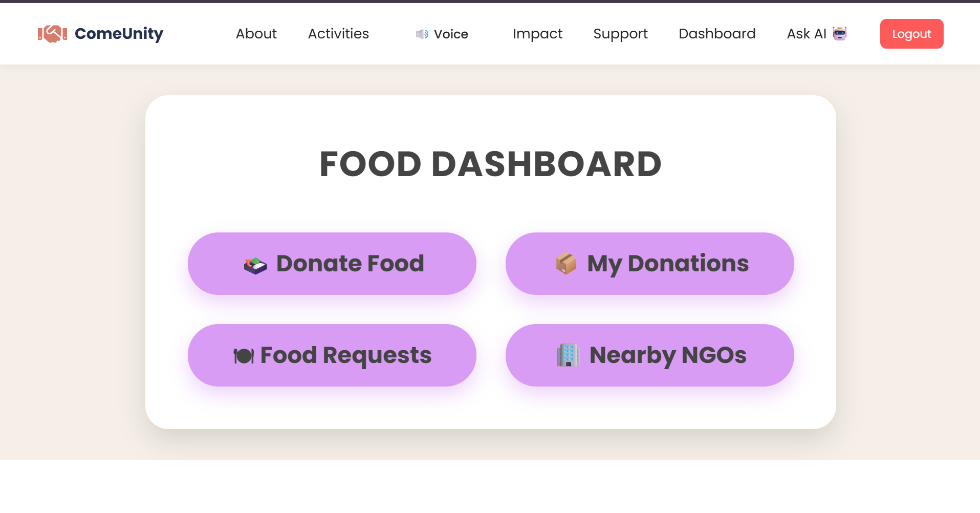Click the ComeUnity brand name text
The width and height of the screenshot is (980, 513).
click(x=119, y=34)
